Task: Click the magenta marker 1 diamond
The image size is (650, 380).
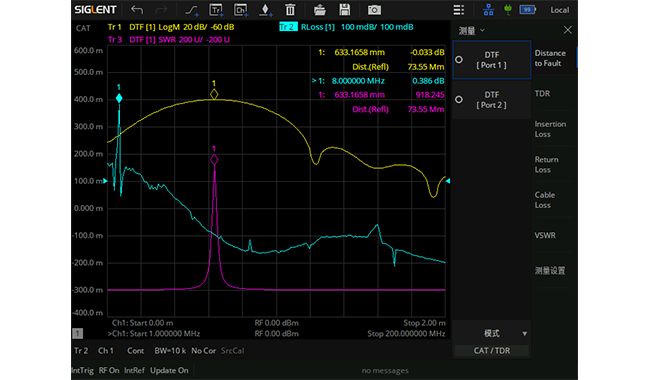Action: click(214, 160)
